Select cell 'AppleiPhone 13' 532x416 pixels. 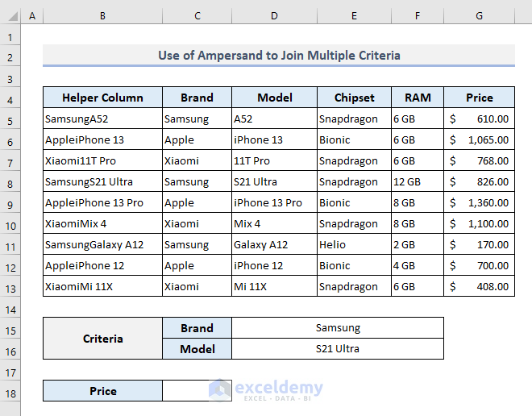103,139
